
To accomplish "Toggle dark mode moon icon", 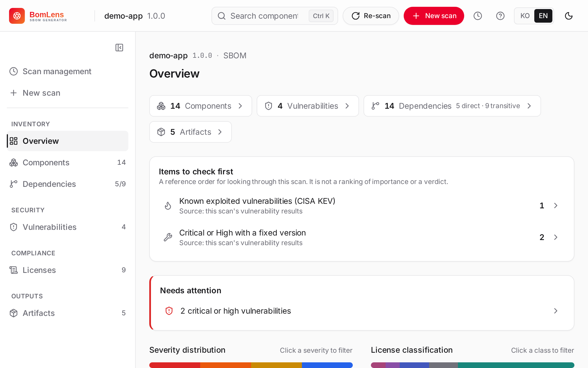I will pyautogui.click(x=569, y=16).
